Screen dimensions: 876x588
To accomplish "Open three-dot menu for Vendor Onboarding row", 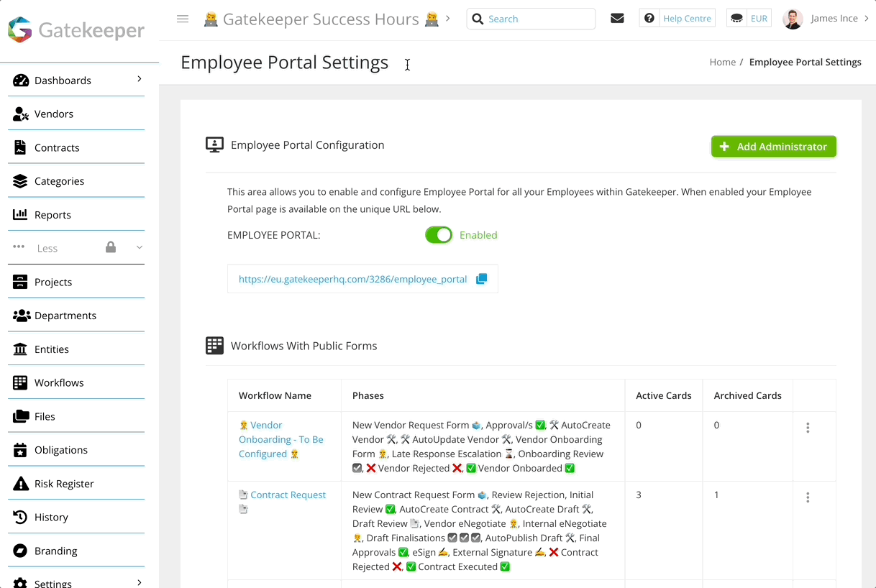I will coord(808,428).
